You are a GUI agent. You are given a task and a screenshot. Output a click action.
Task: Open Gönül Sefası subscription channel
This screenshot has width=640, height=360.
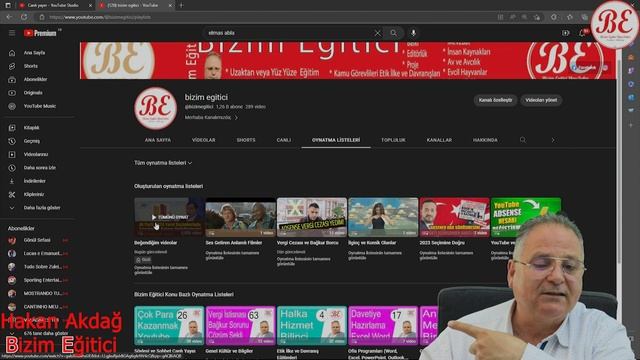click(x=38, y=240)
